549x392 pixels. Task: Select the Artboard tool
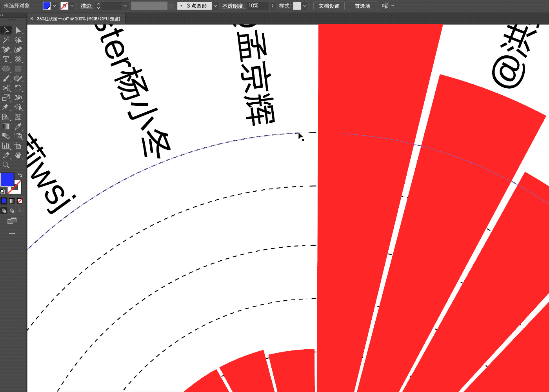pos(18,145)
